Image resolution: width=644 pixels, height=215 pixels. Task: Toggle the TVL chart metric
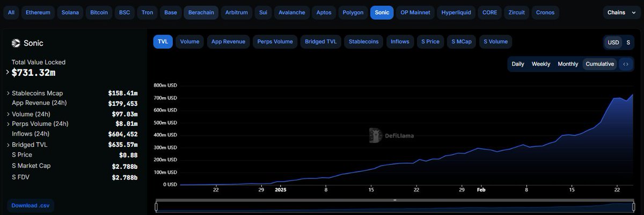click(163, 41)
